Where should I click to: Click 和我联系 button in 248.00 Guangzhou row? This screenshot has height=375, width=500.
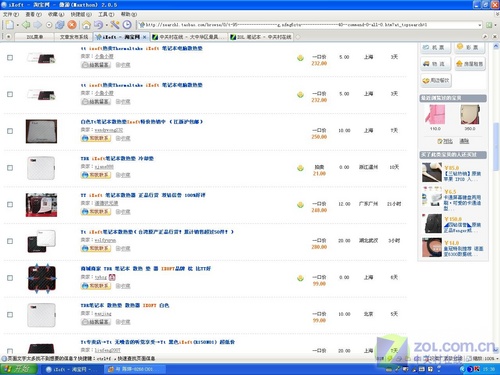point(96,212)
